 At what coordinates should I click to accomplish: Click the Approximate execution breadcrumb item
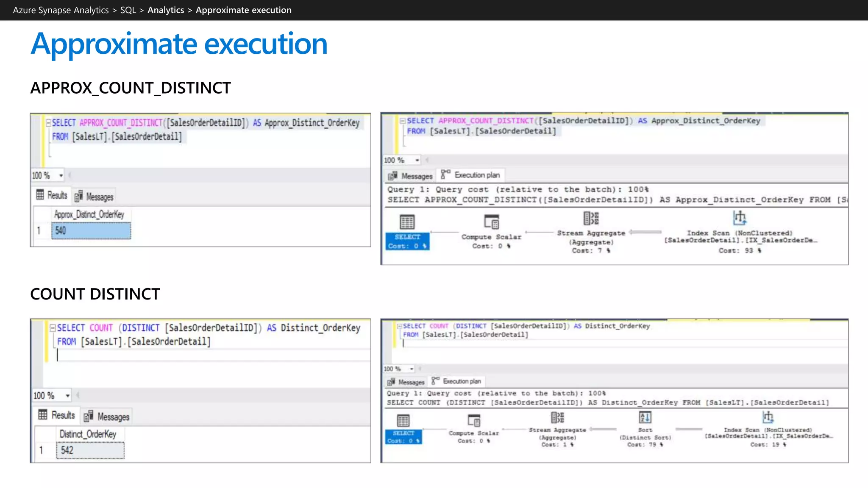coord(244,10)
